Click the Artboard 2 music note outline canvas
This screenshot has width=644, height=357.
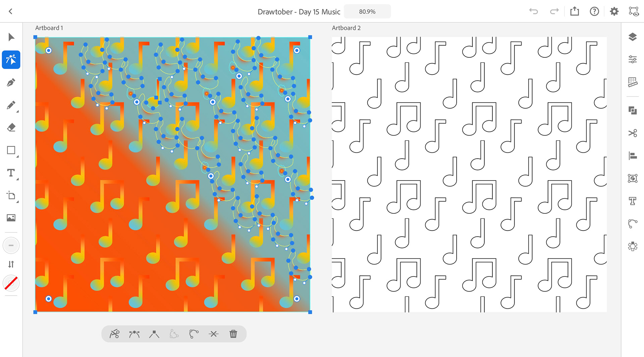469,174
